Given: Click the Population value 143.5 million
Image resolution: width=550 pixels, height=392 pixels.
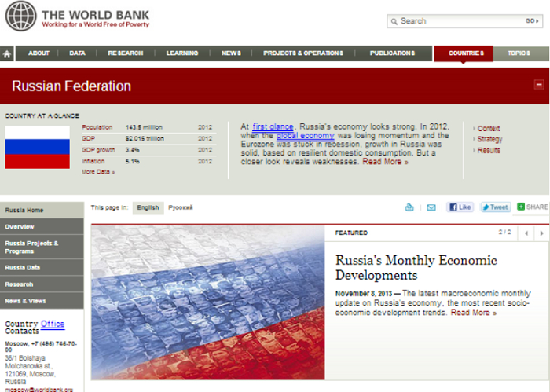Looking at the screenshot, I should pos(144,127).
